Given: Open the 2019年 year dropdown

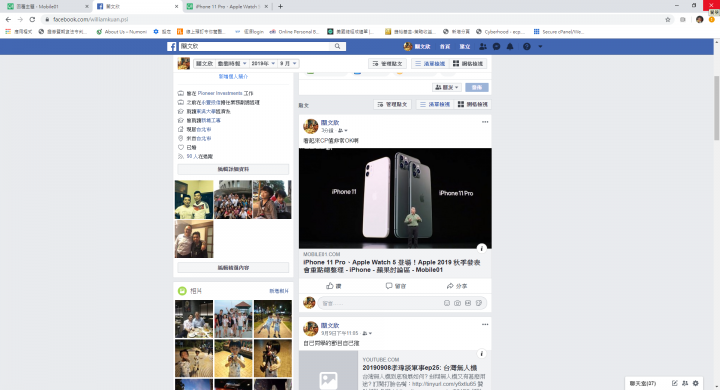Looking at the screenshot, I should (263, 63).
